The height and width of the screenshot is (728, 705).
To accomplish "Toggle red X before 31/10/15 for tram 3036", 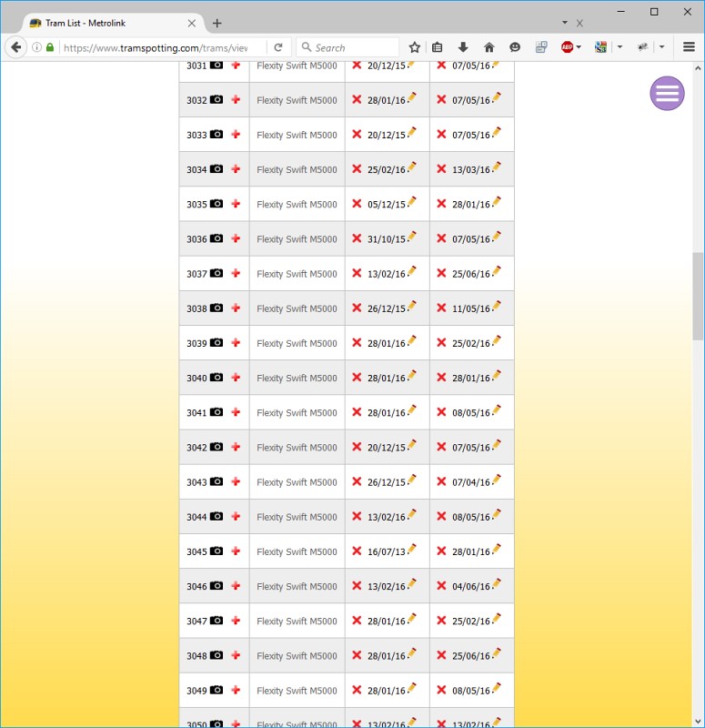I will [357, 238].
